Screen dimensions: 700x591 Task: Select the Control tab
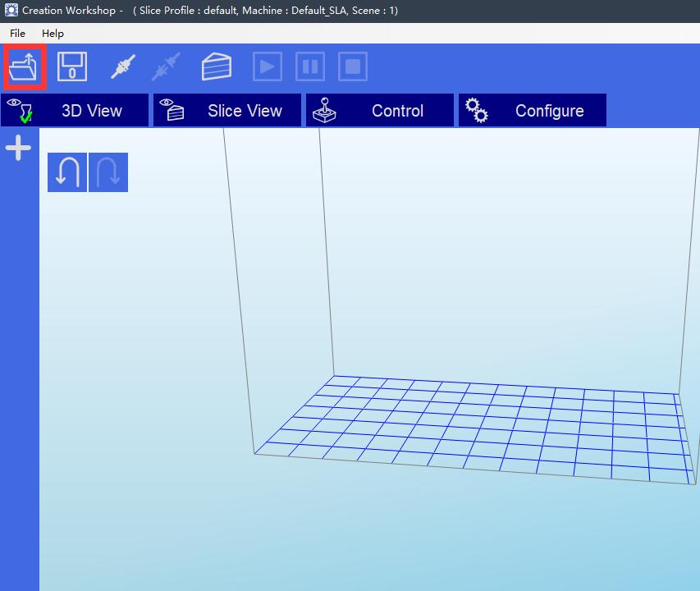(x=381, y=111)
